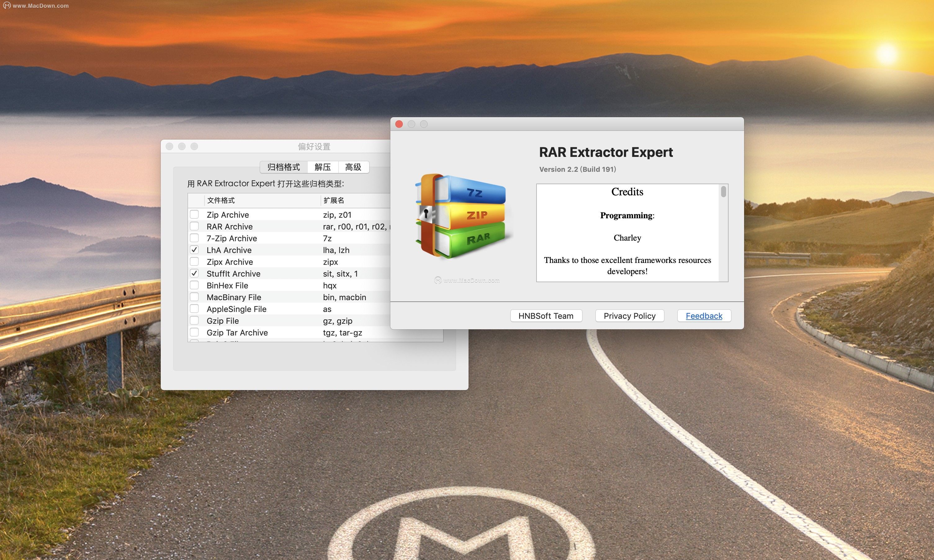Select the Gzip Tar Archive row label
Screen dimensions: 934x560
[237, 332]
